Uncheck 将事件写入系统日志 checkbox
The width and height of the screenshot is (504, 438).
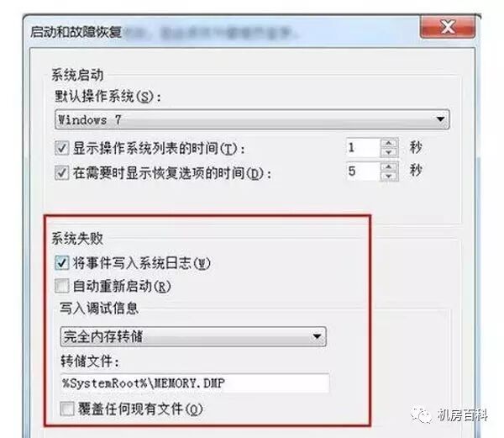pos(61,263)
